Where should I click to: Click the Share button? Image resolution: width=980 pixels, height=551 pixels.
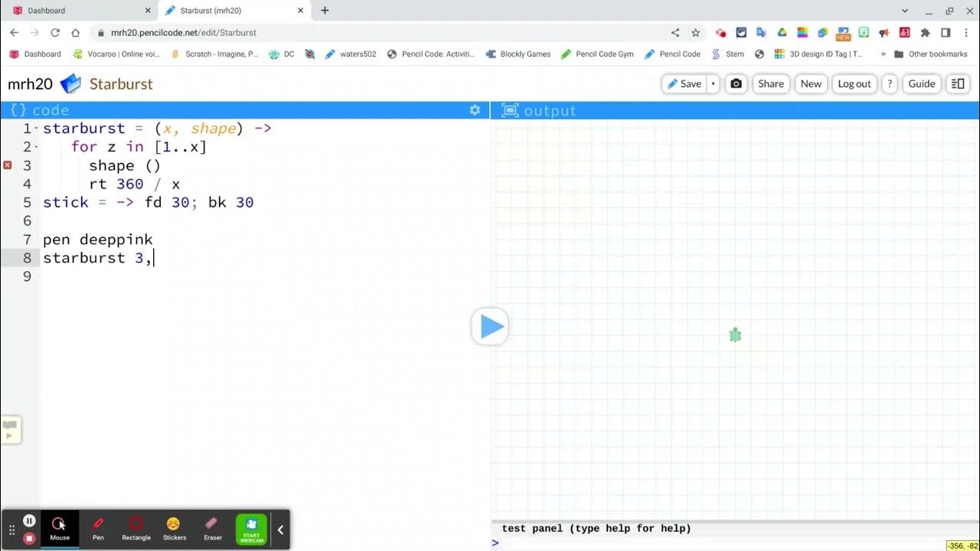pyautogui.click(x=770, y=83)
